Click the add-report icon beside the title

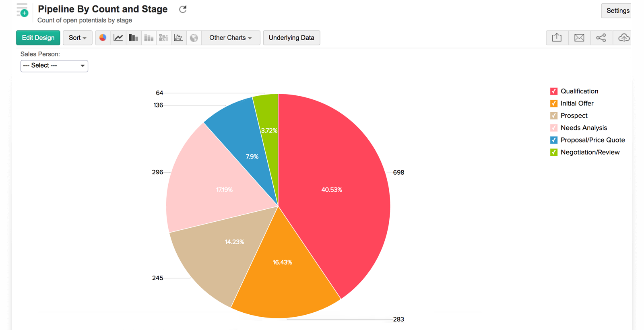tap(23, 10)
